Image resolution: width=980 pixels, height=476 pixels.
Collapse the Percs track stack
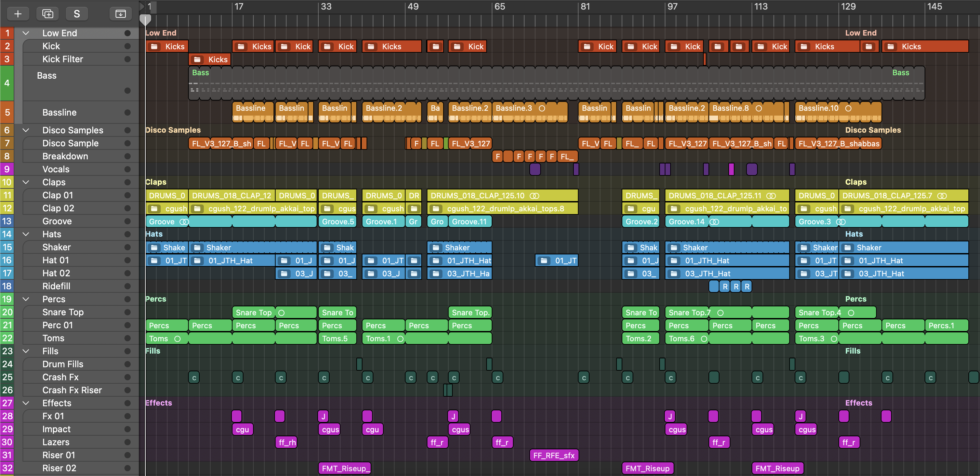click(x=26, y=299)
